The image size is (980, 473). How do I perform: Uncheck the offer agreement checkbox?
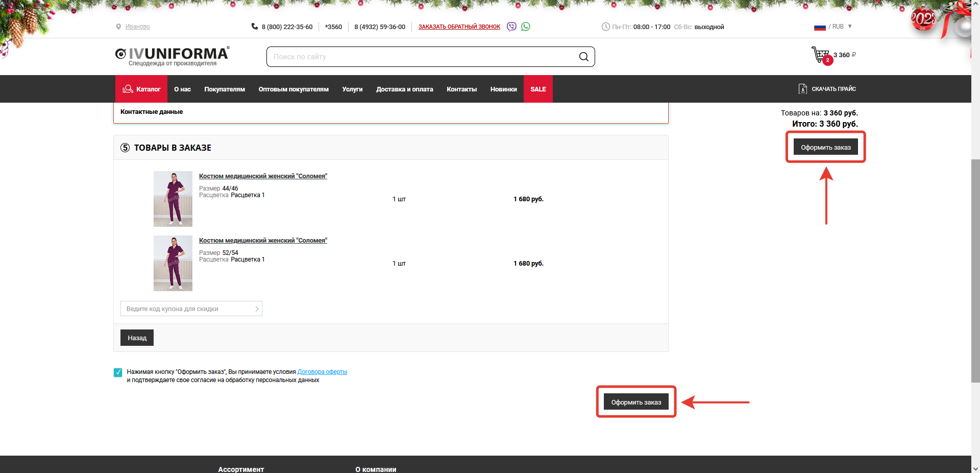click(x=118, y=372)
